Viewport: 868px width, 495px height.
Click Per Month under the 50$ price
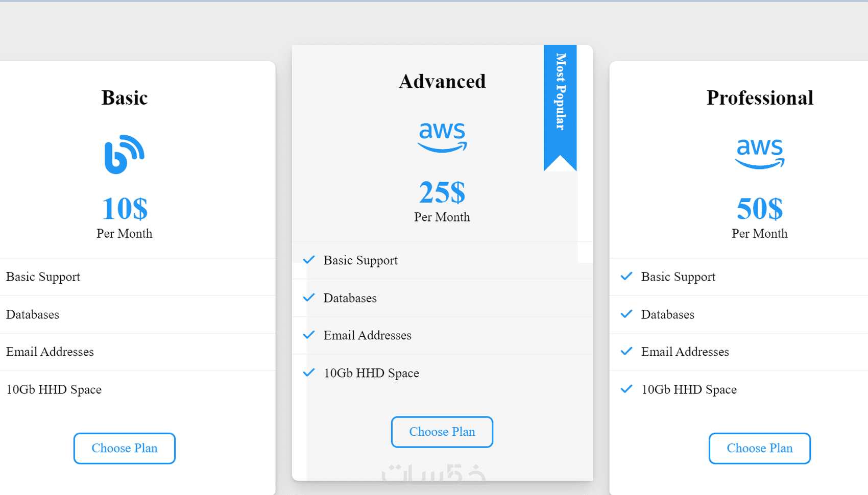pyautogui.click(x=760, y=233)
